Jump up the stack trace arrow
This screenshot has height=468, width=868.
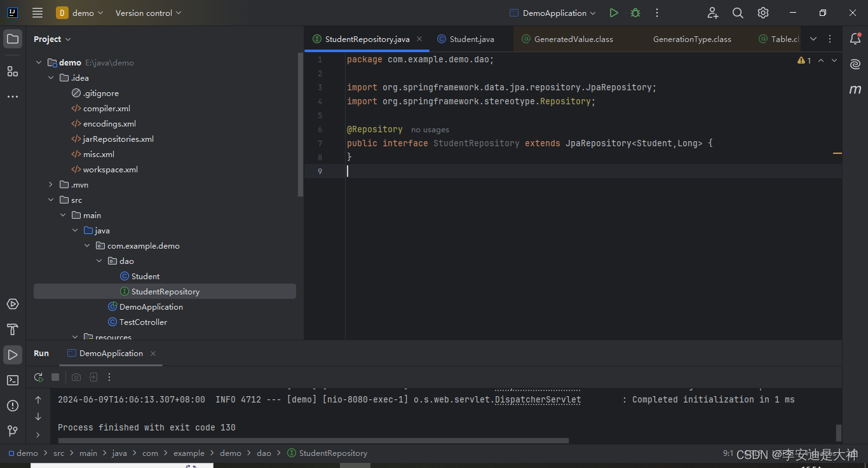(x=38, y=400)
